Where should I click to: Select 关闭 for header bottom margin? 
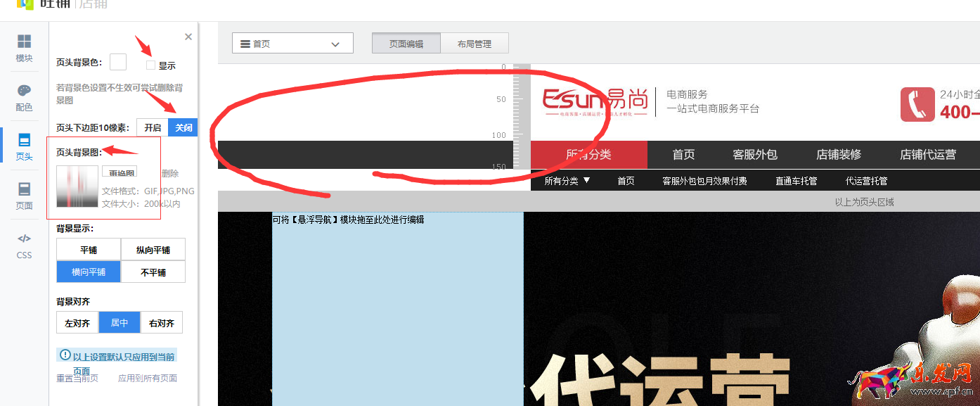183,127
